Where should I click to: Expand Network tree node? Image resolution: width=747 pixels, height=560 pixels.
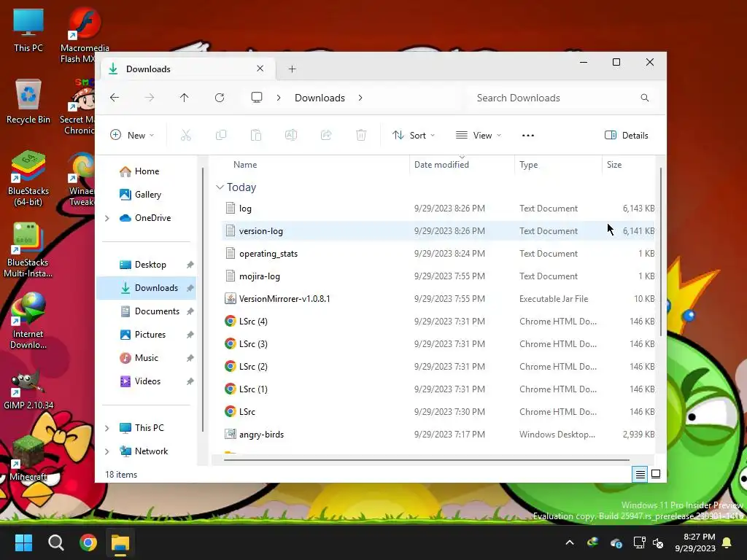point(107,451)
